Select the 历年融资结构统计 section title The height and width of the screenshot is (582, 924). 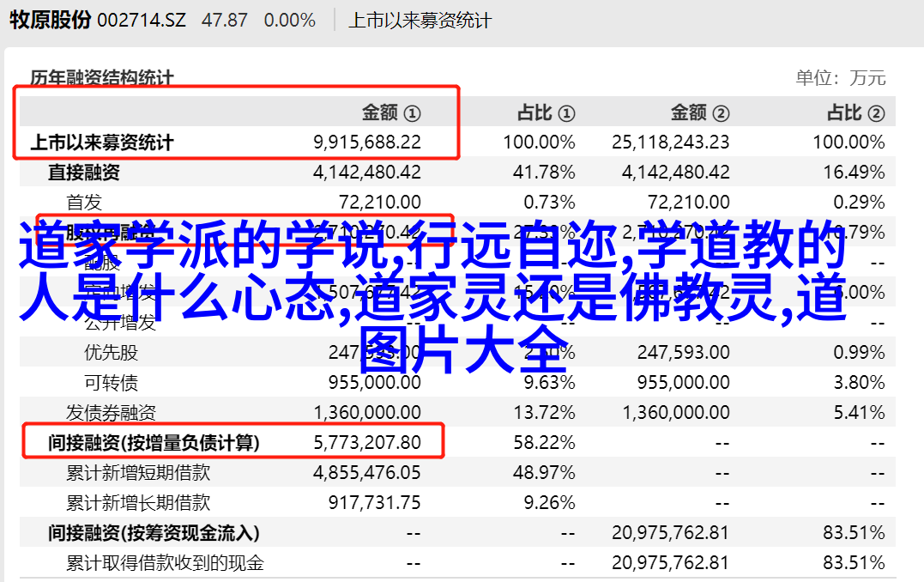102,77
